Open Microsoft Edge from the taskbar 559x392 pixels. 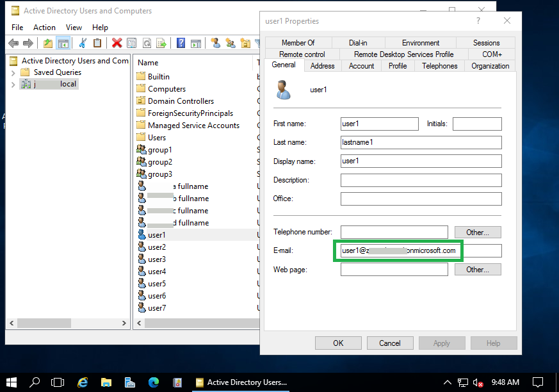154,382
